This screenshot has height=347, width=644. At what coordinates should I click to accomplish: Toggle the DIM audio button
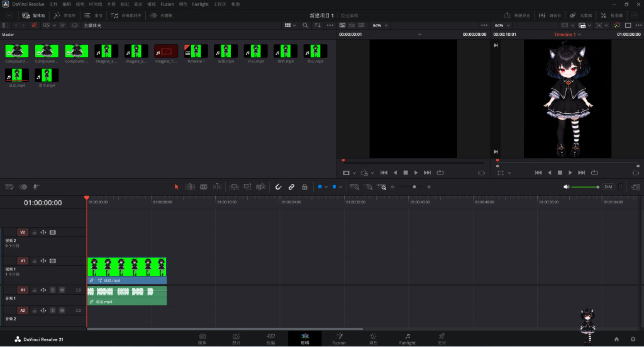click(608, 186)
